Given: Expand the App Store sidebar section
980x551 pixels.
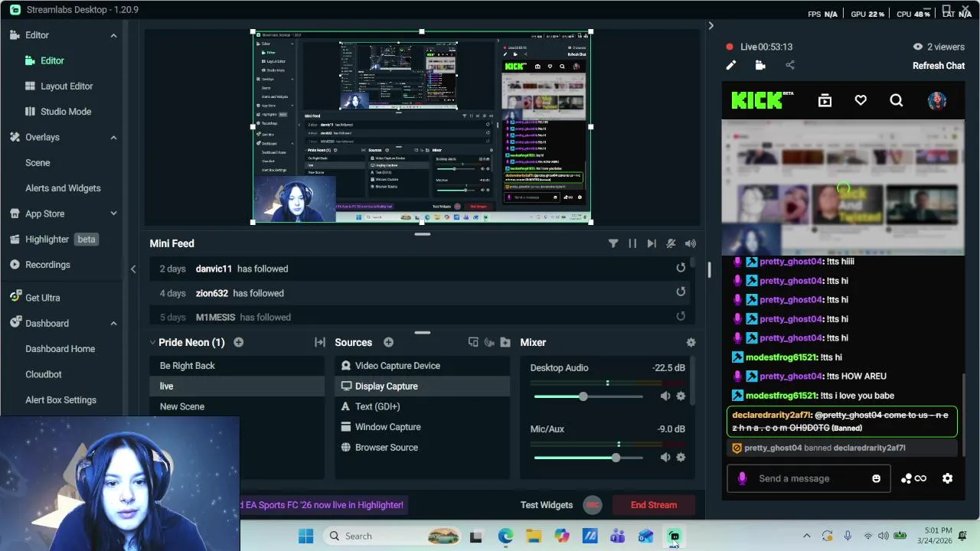Looking at the screenshot, I should tap(113, 214).
